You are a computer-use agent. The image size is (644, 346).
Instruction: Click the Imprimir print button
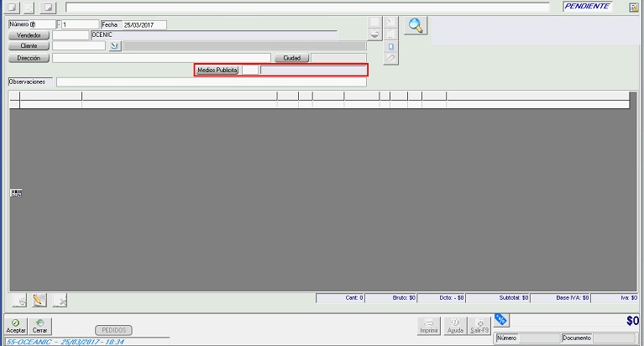[429, 326]
